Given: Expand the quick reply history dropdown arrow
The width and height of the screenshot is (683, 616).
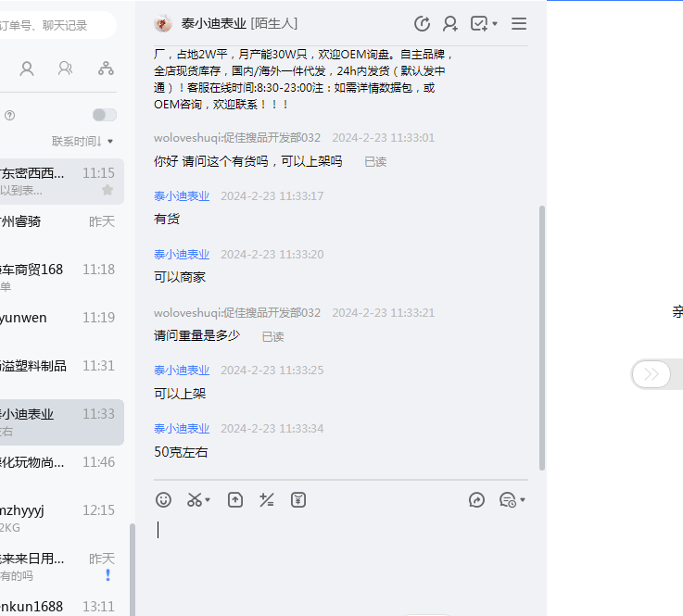Looking at the screenshot, I should coord(523,501).
